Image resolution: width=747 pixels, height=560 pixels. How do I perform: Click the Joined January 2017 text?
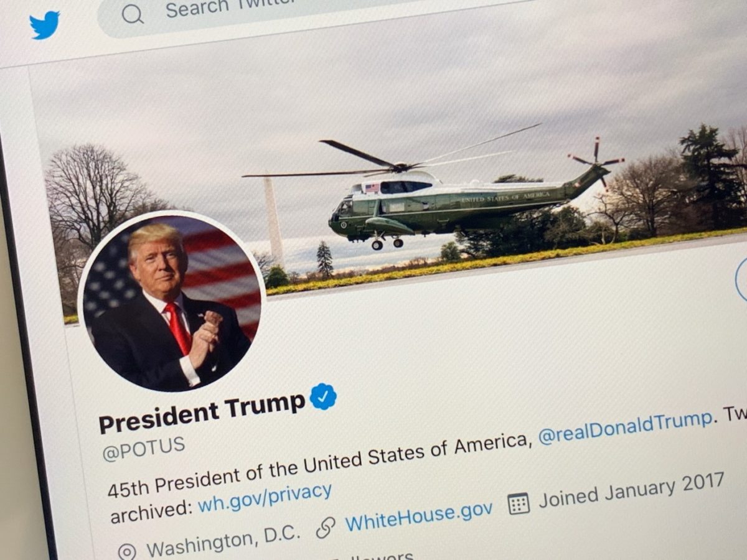(632, 489)
